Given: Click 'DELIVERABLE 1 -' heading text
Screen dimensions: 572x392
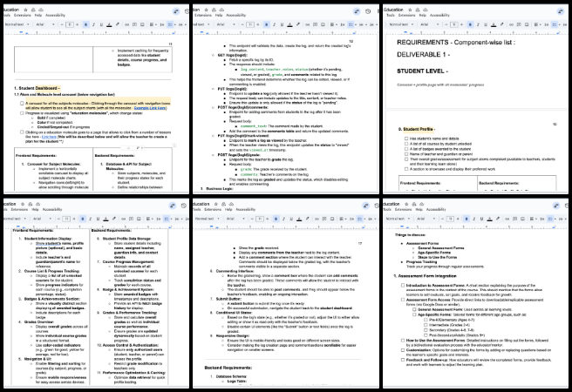Looking at the screenshot, I should point(423,55).
